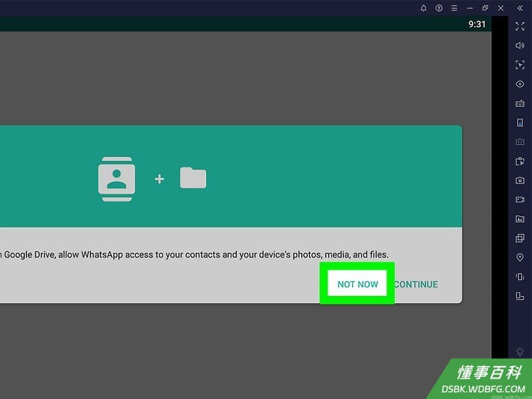Click the lightbulb tips icon
This screenshot has height=399, width=532.
pyautogui.click(x=520, y=351)
